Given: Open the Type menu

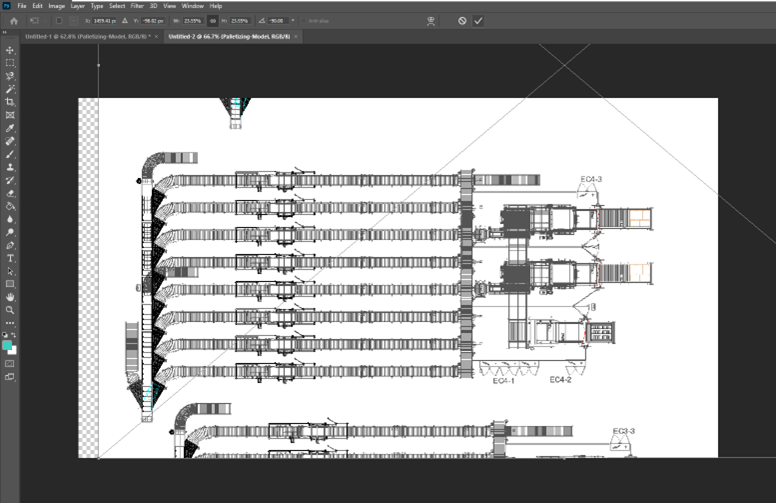Looking at the screenshot, I should pos(97,6).
